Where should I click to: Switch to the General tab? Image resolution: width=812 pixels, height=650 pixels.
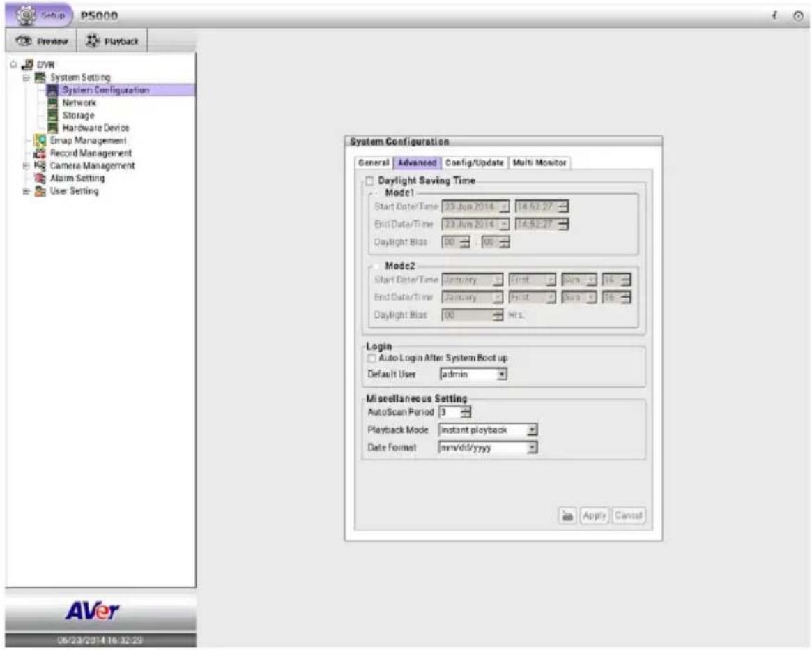tap(374, 162)
